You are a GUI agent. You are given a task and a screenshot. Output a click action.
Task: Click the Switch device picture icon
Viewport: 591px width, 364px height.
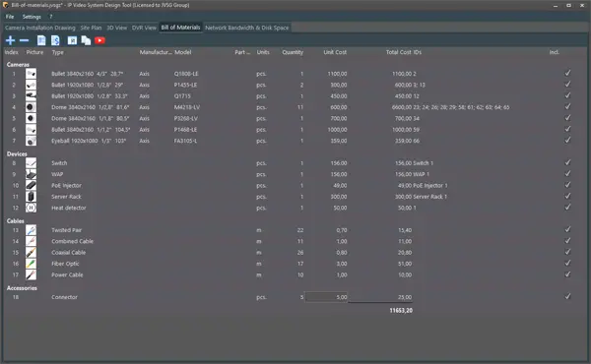tap(31, 163)
